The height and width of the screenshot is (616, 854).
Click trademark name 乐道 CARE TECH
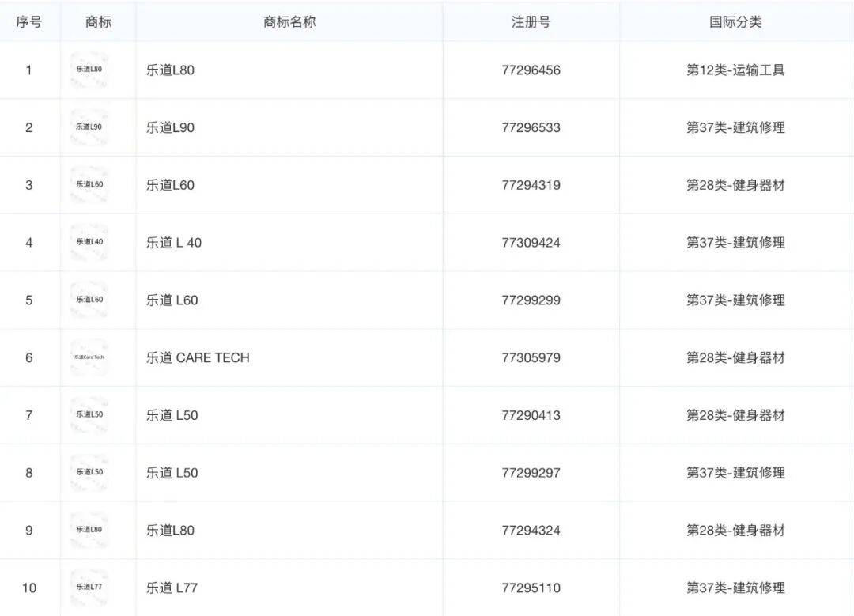(x=198, y=358)
